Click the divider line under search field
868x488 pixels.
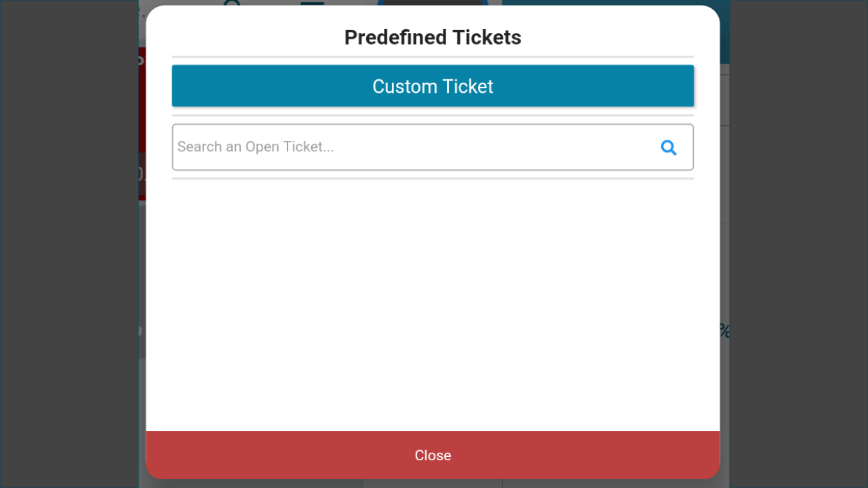pos(433,178)
